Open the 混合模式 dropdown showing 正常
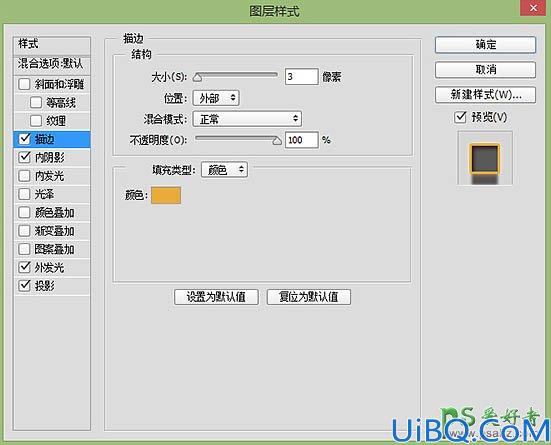This screenshot has height=445, width=551. click(x=247, y=119)
